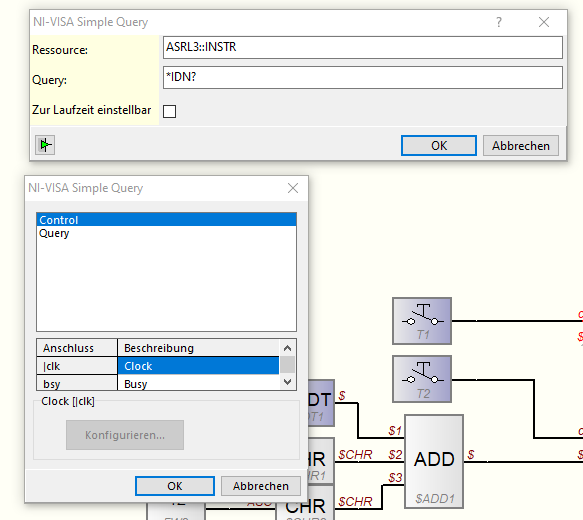
Task: Close the top NI-VISA Simple Query dialog
Action: click(544, 22)
